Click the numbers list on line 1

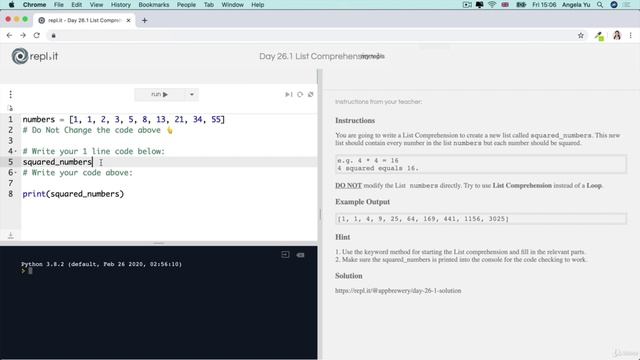click(x=147, y=119)
